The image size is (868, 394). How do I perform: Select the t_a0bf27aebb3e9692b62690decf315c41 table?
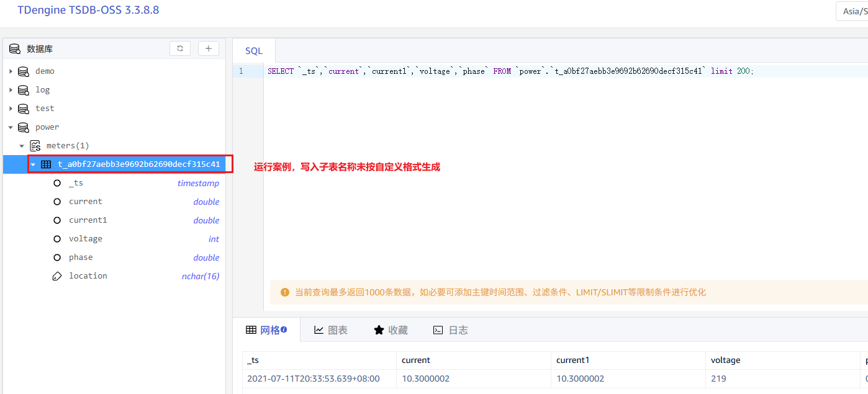(138, 164)
